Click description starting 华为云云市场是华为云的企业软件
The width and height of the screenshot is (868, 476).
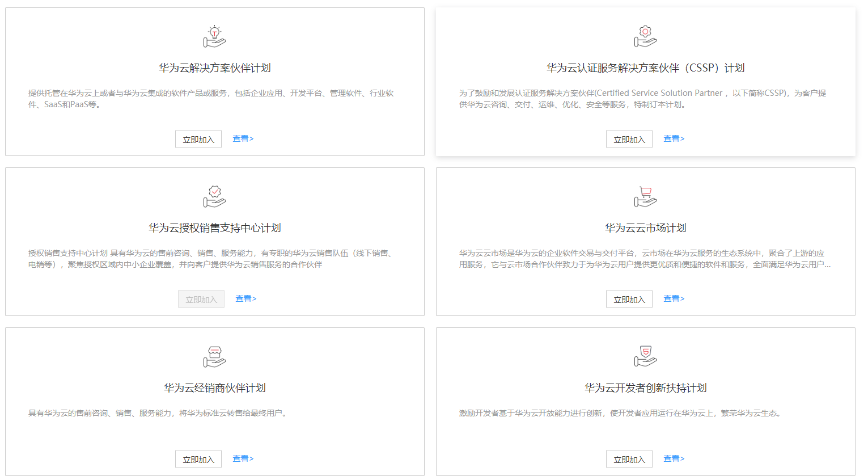645,259
